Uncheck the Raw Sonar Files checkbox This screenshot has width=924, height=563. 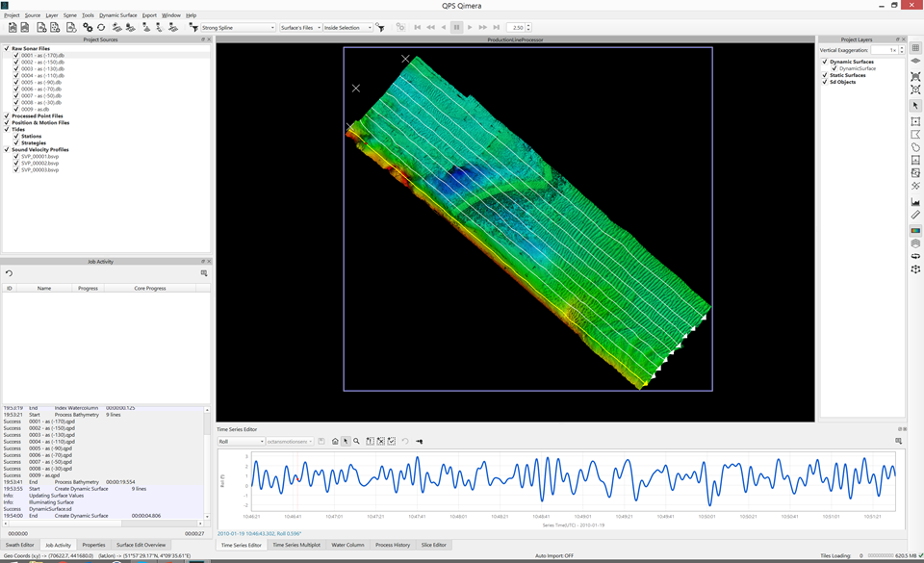point(7,48)
